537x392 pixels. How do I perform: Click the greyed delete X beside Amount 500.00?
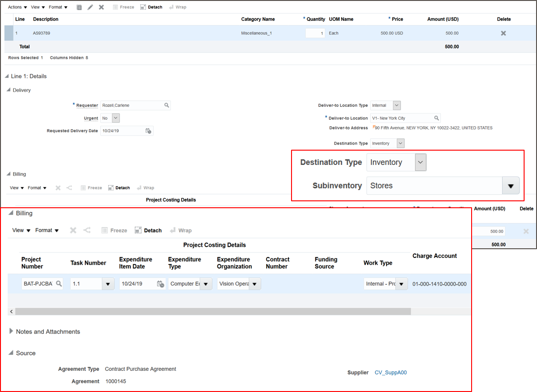coord(526,231)
